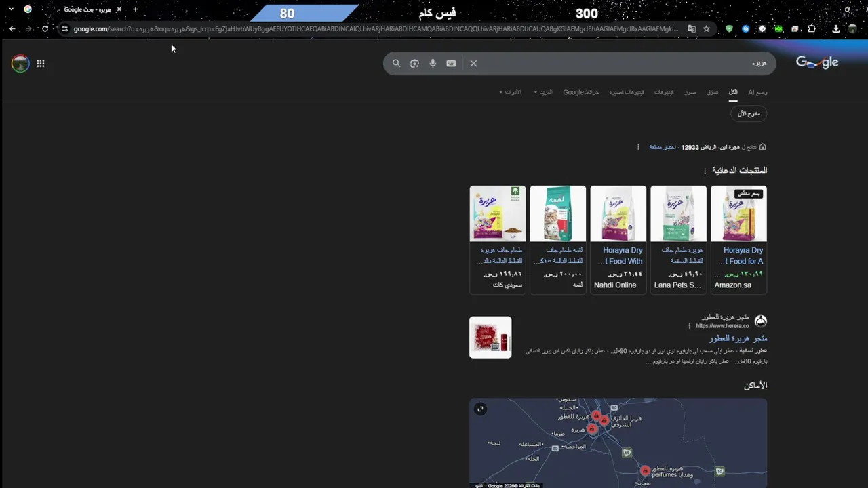868x488 pixels.
Task: Open the Nahdi Online Horayra Dry Food link
Action: 620,256
